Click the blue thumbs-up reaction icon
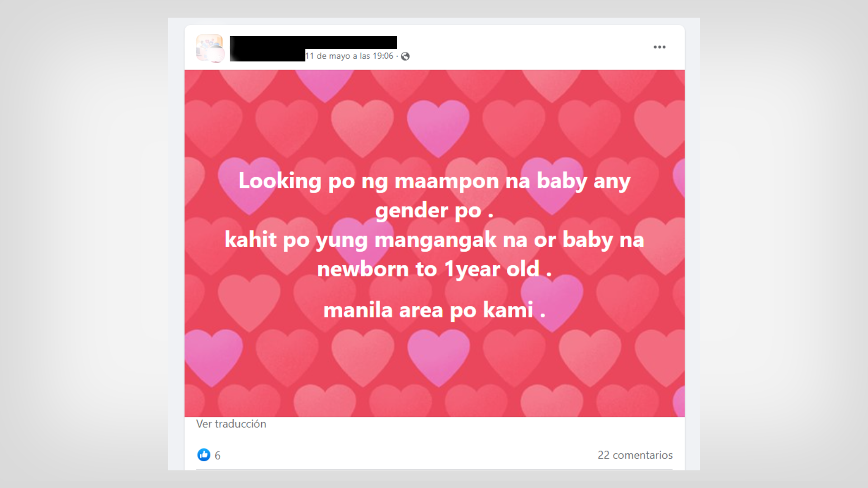 [x=204, y=455]
